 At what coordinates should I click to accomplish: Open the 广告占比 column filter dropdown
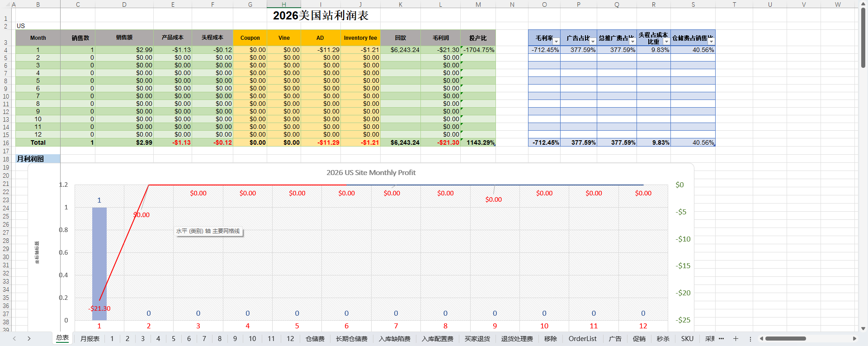coord(593,42)
